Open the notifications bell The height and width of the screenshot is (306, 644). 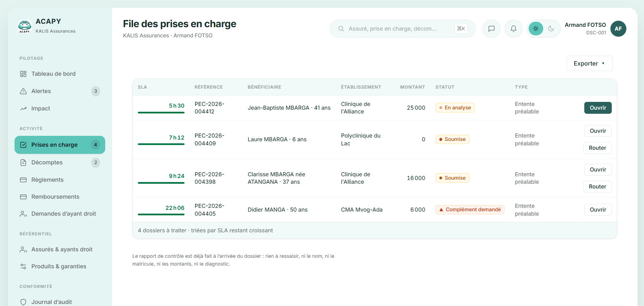[x=513, y=29]
